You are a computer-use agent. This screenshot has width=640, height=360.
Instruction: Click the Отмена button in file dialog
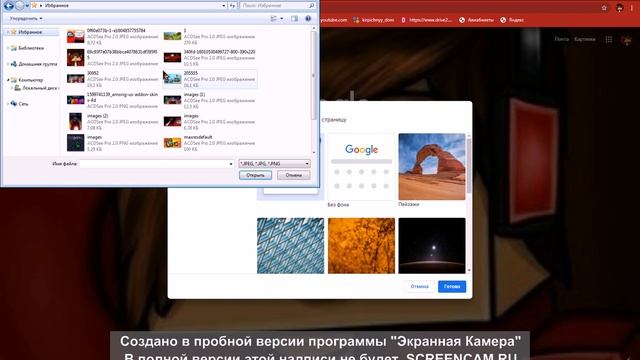pos(293,175)
